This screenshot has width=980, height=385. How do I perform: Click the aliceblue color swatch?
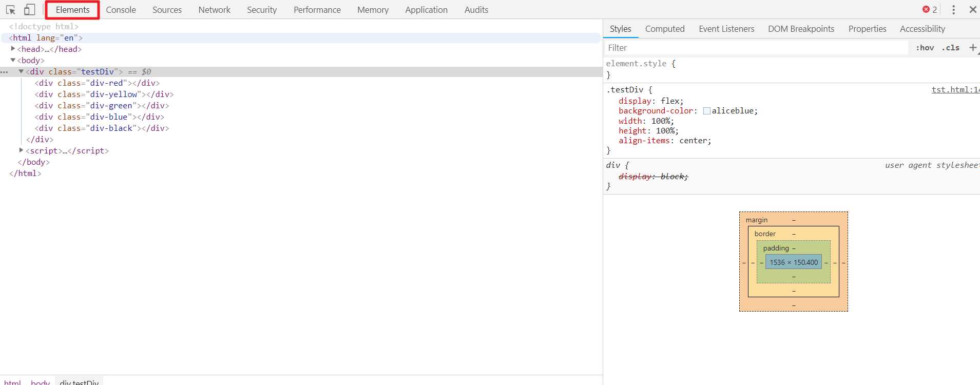coord(707,111)
